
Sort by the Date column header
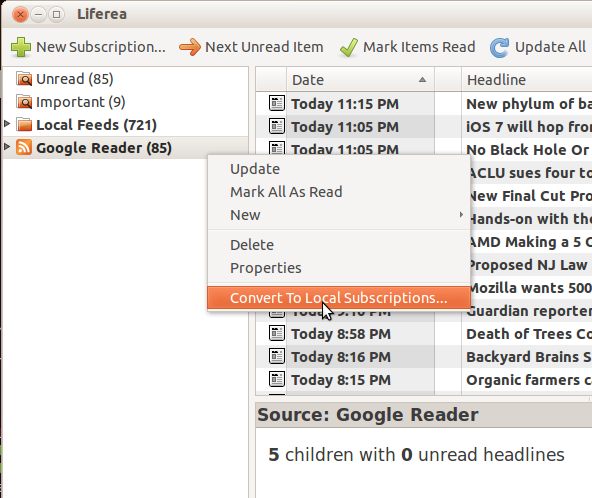pos(360,80)
